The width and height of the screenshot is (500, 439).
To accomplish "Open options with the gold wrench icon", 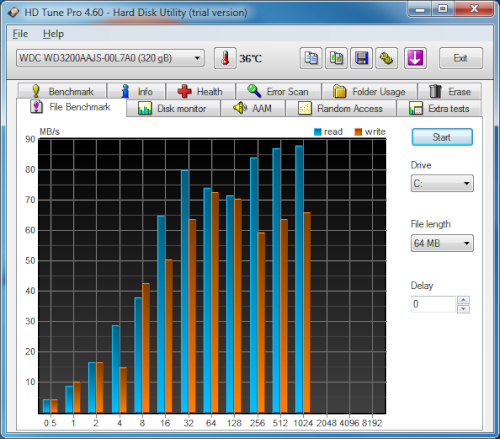I will pyautogui.click(x=387, y=58).
